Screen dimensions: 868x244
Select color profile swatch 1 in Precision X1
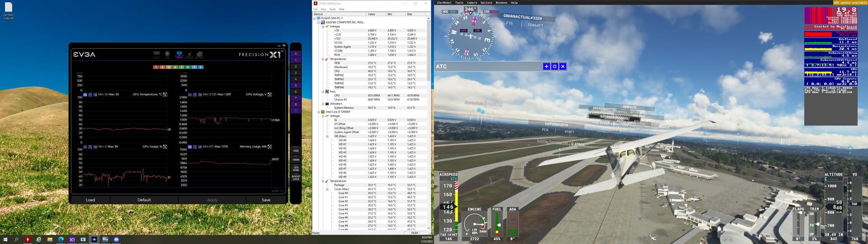click(x=156, y=67)
